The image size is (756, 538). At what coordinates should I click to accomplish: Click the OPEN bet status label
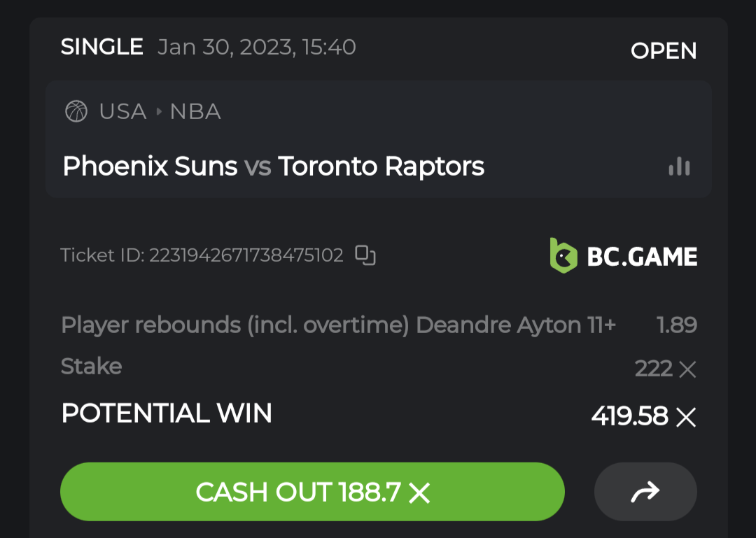tap(663, 51)
